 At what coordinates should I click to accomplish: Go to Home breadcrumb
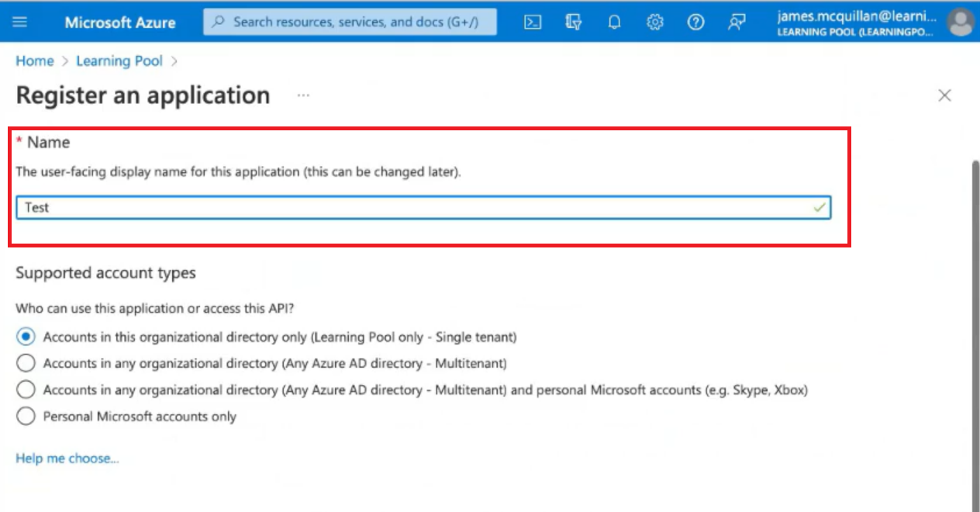[x=35, y=61]
